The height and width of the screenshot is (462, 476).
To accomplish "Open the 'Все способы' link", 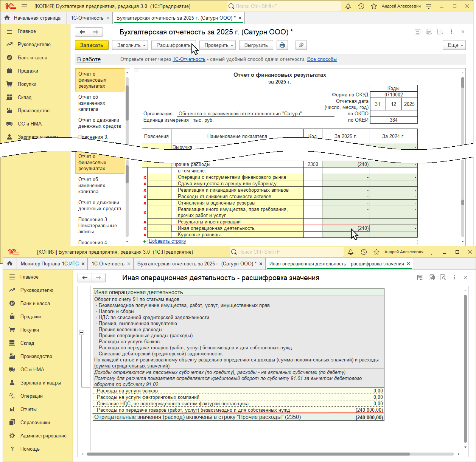I will pos(322,59).
